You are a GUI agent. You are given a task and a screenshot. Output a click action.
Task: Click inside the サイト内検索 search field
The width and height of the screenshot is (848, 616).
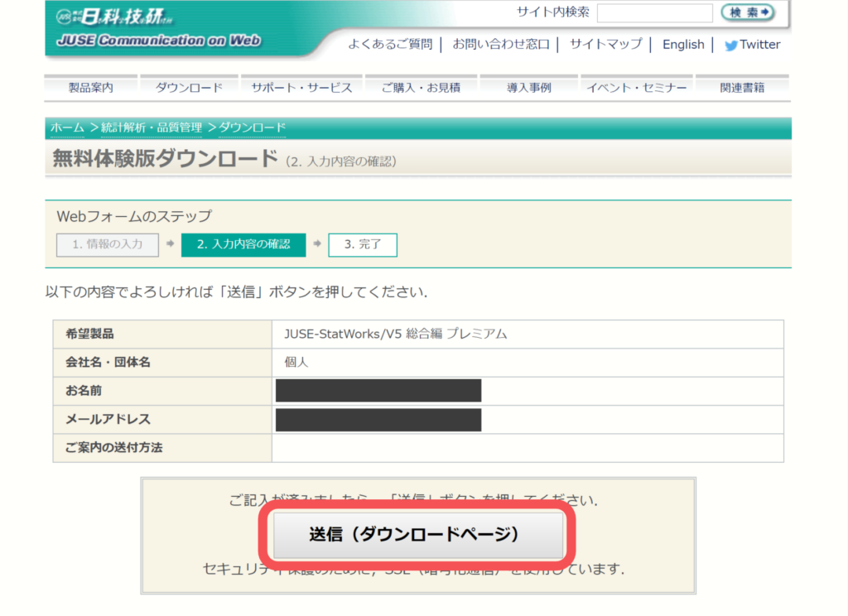654,13
